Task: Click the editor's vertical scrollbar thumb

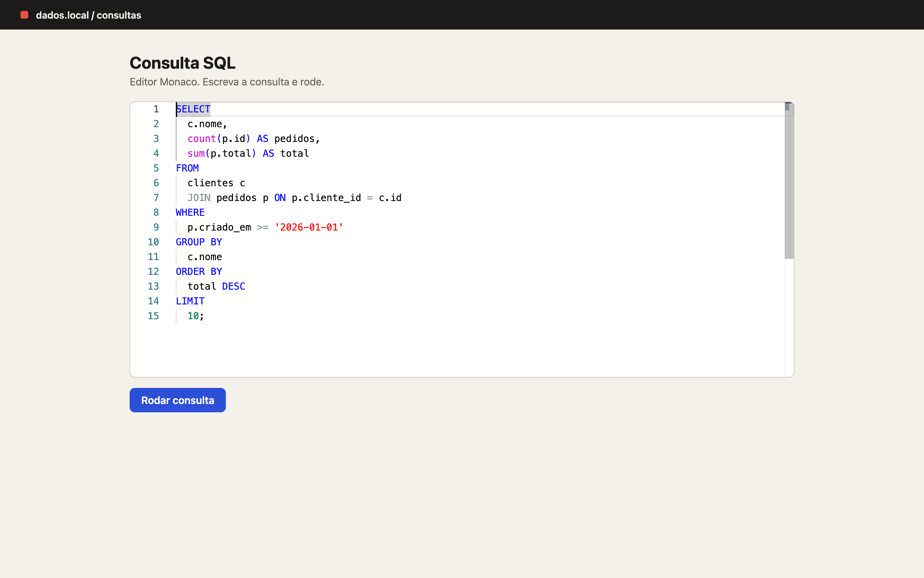Action: (789, 180)
